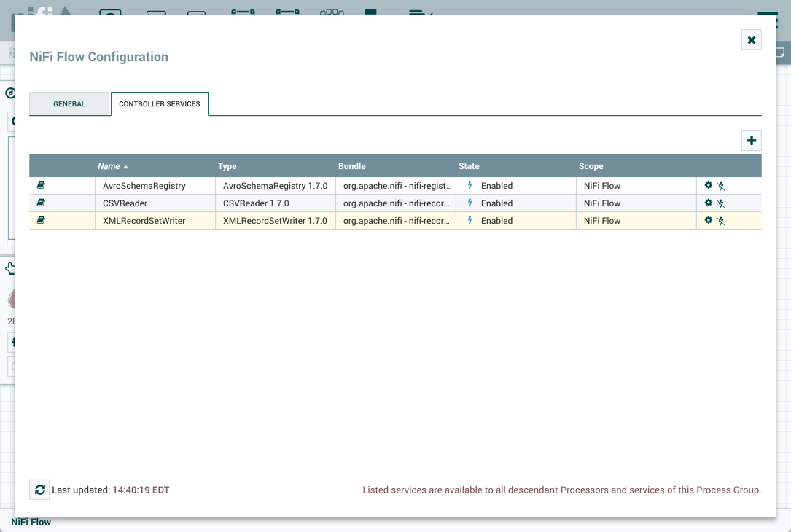Sort services by the Type column header
The width and height of the screenshot is (791, 532).
click(x=227, y=165)
